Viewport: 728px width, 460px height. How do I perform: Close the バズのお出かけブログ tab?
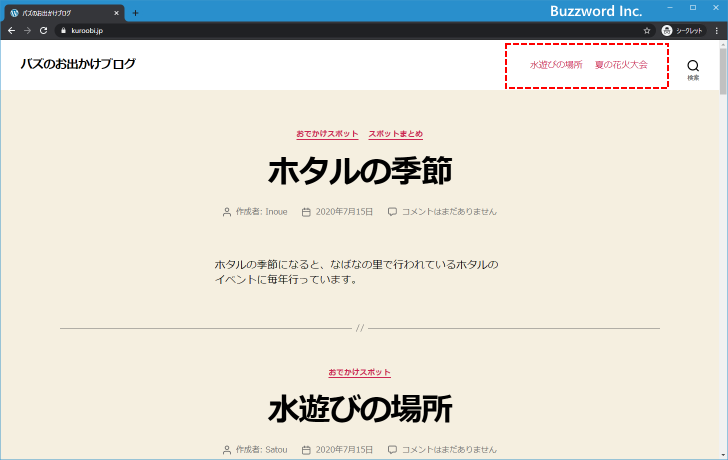117,13
